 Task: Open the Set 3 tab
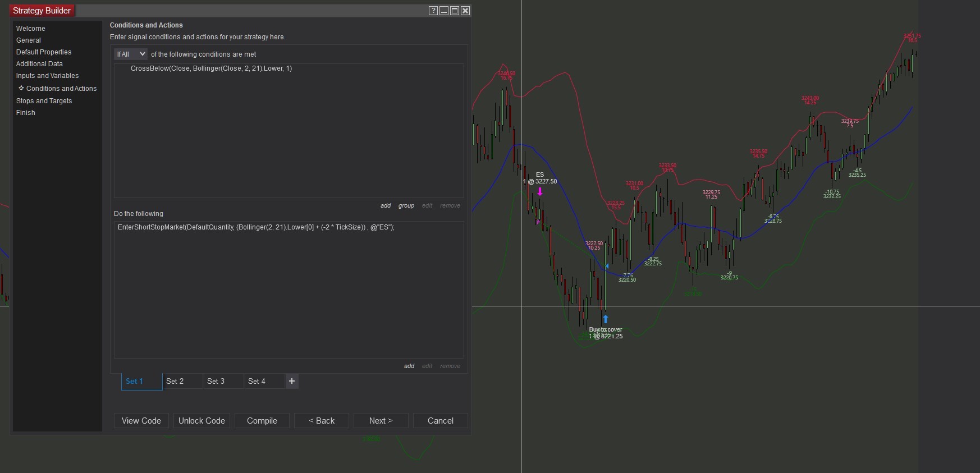tap(223, 381)
